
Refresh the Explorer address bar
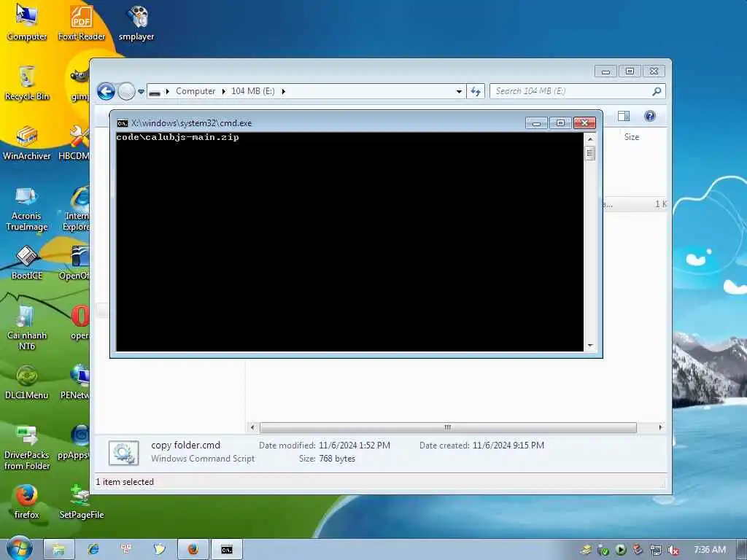[x=476, y=91]
